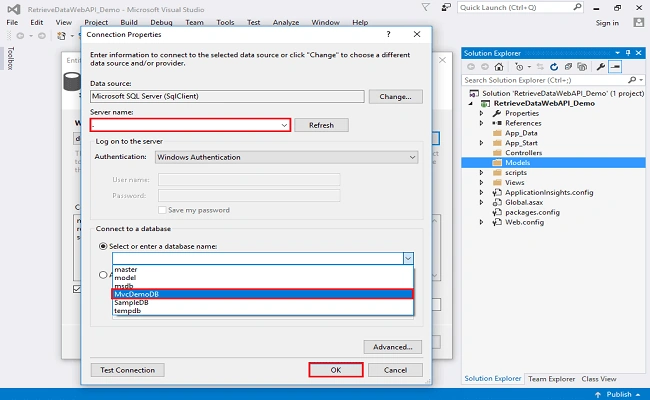Viewport: 650px width, 400px height.
Task: Click Advanced... button
Action: pos(393,347)
